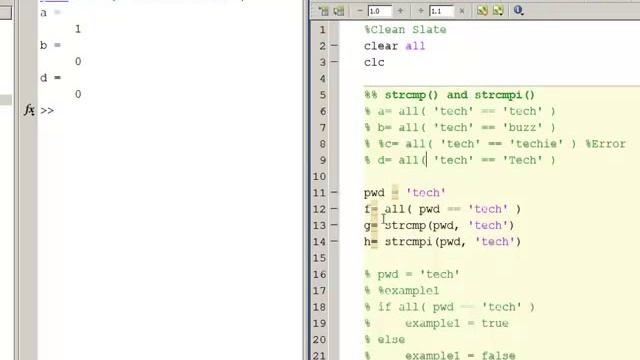This screenshot has height=360, width=640.
Task: Click the commented line containing 'Tech'
Action: [x=460, y=160]
